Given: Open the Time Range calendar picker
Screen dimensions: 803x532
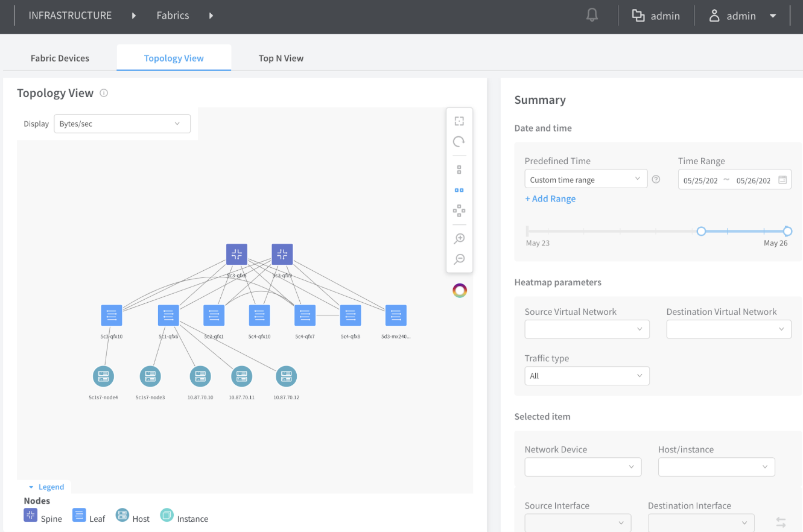Looking at the screenshot, I should pos(782,180).
